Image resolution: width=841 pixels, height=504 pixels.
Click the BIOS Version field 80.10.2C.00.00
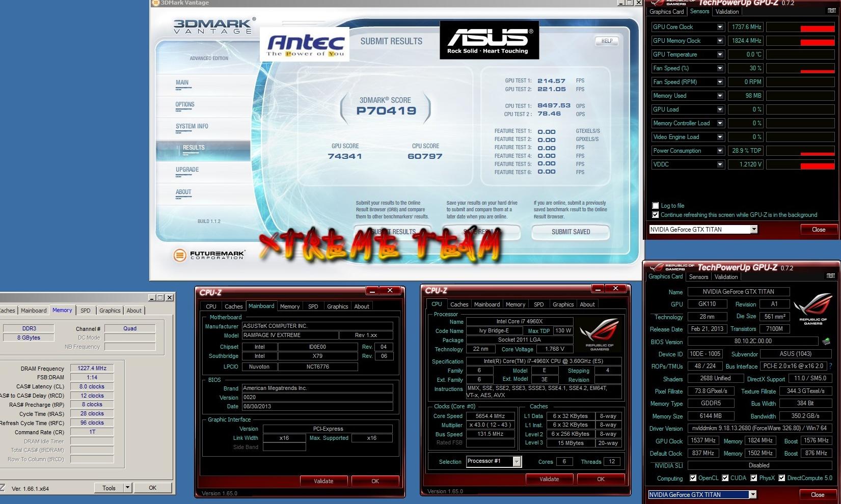pos(753,341)
